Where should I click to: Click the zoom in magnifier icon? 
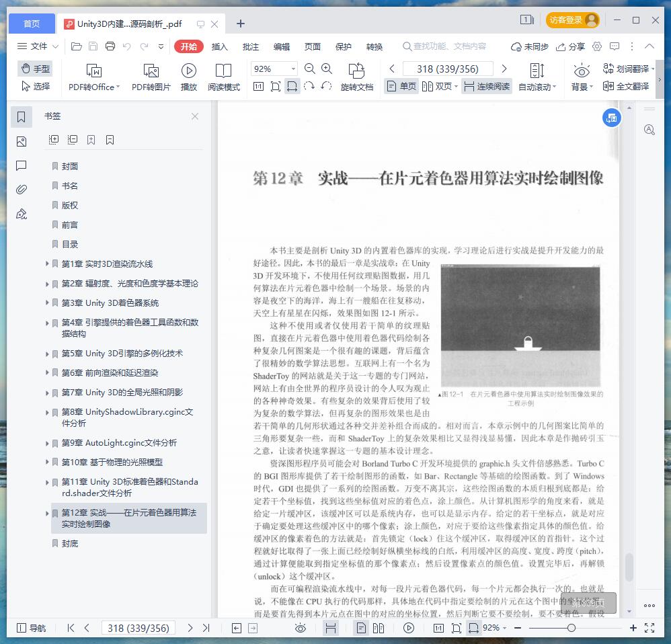coord(327,69)
